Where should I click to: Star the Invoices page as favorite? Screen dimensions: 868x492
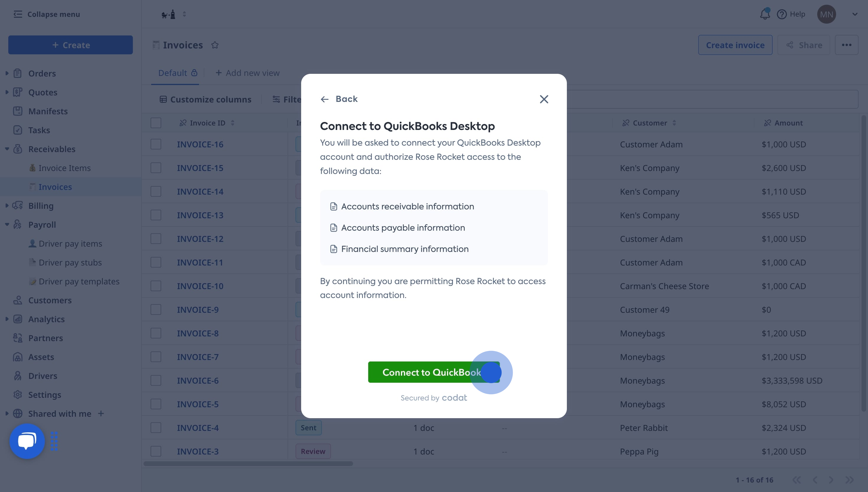(215, 45)
